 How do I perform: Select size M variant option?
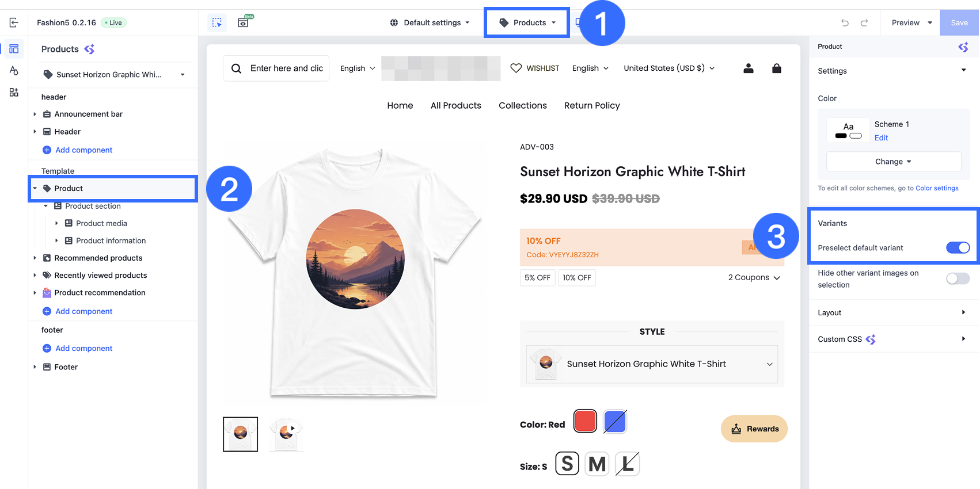pos(597,464)
